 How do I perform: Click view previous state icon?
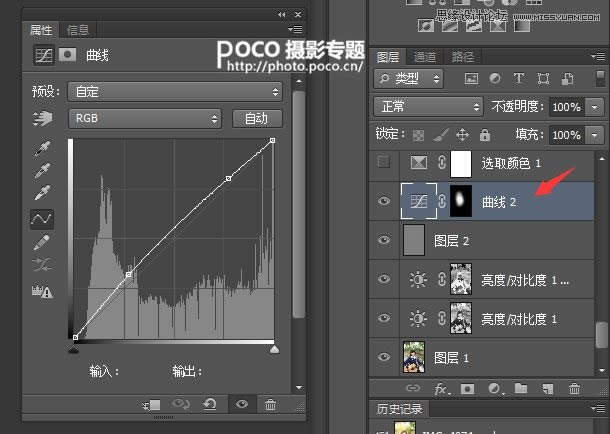point(181,404)
